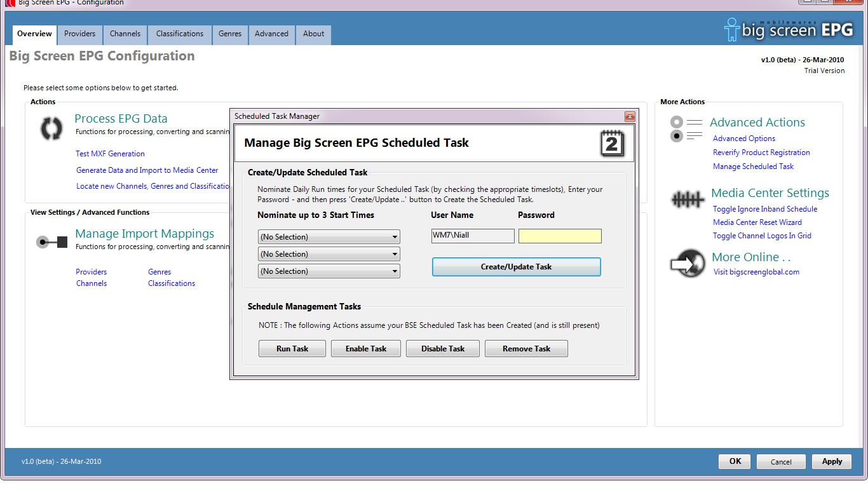This screenshot has height=488, width=868.
Task: Switch to the Providers tab
Action: click(x=80, y=34)
